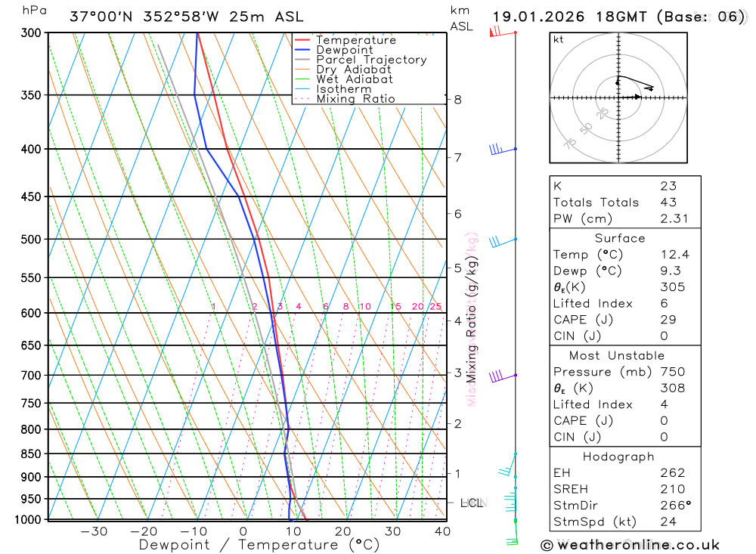Click the hodograph ring label '50'
This screenshot has width=756, height=554.
pyautogui.click(x=586, y=128)
